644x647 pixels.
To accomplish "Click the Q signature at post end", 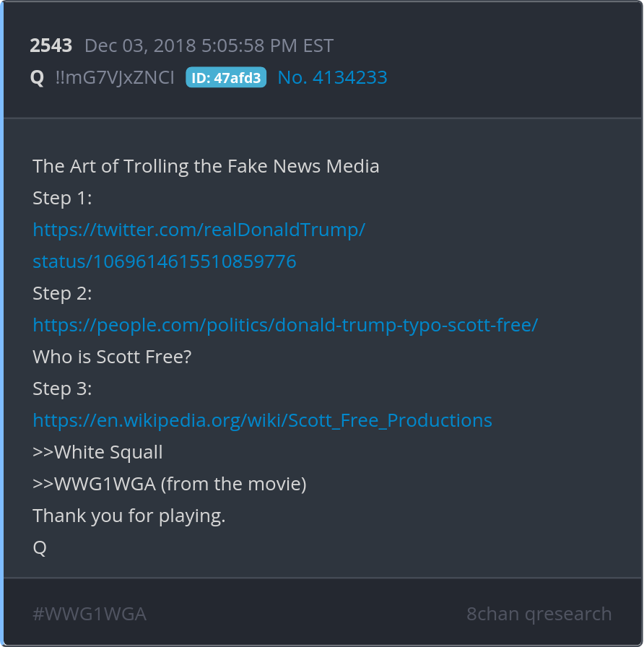I will click(x=40, y=547).
